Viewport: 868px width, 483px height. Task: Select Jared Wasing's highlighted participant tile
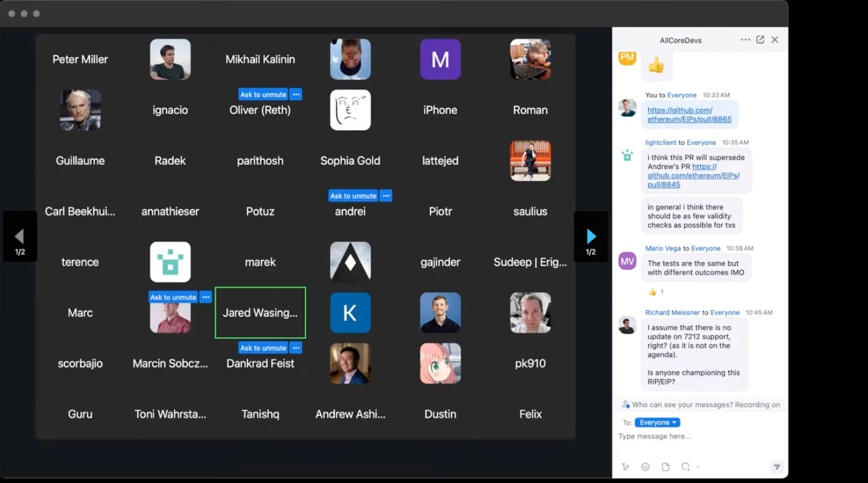(x=260, y=313)
